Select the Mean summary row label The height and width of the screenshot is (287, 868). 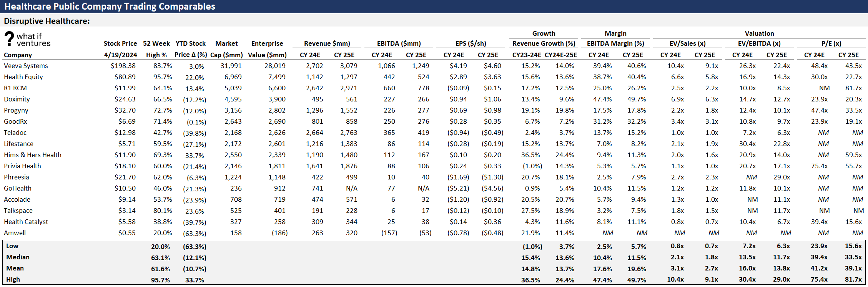coord(15,268)
